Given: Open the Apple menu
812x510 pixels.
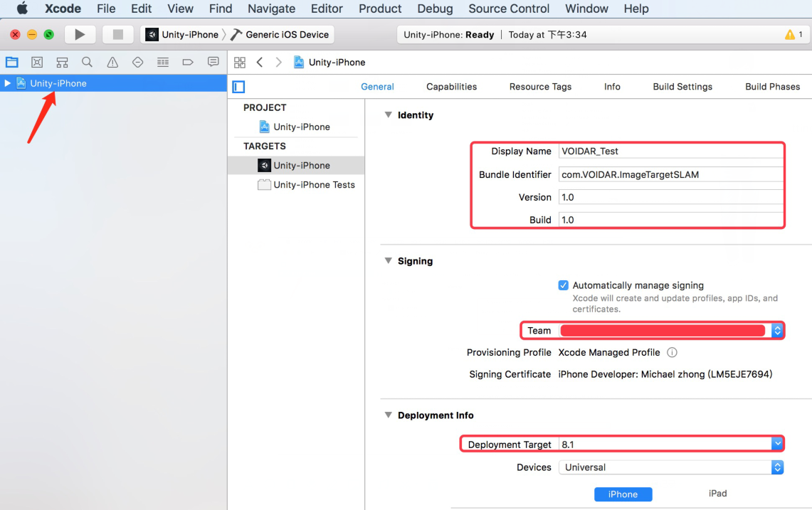Looking at the screenshot, I should tap(22, 9).
